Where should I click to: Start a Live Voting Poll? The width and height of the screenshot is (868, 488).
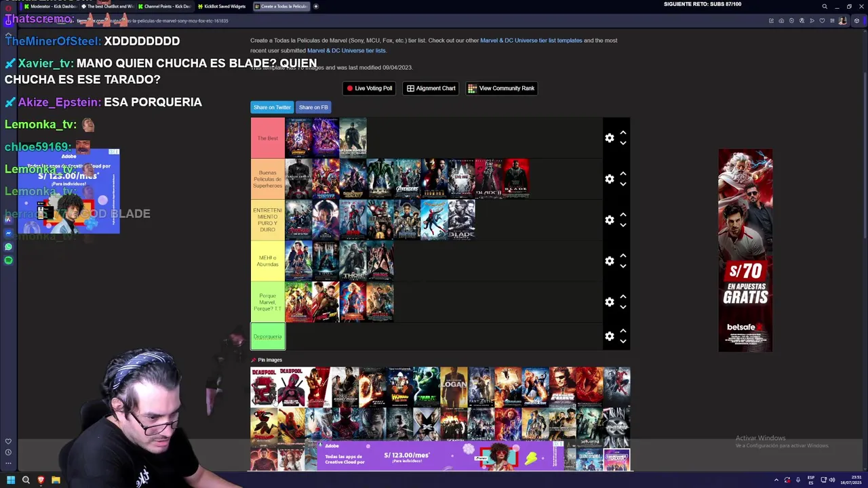[x=370, y=88]
